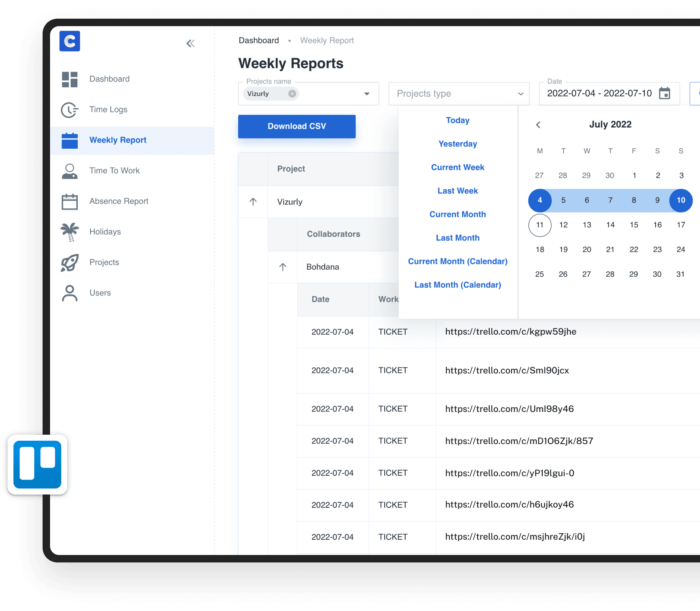This screenshot has width=700, height=611.
Task: Open link trello.com/c/msjhreZjk/i0j
Action: [x=515, y=537]
